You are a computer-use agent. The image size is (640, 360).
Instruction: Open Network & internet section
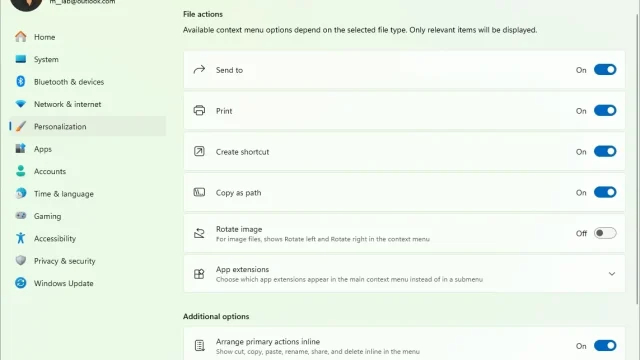click(88, 104)
